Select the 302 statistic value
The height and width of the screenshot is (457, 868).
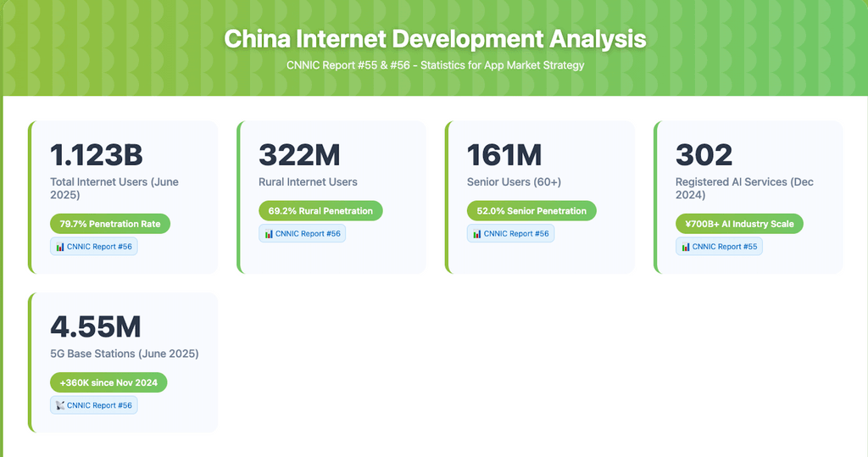pos(704,155)
